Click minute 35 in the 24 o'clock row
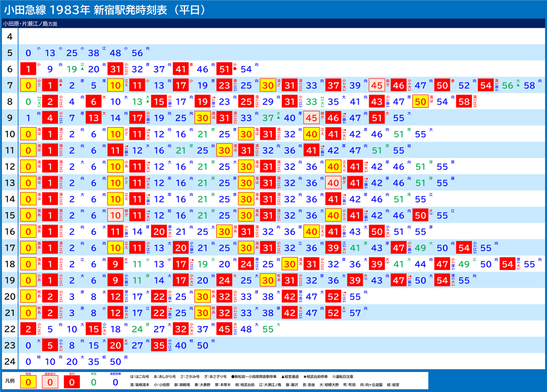Viewport: 547px width, 392px height. pyautogui.click(x=93, y=361)
